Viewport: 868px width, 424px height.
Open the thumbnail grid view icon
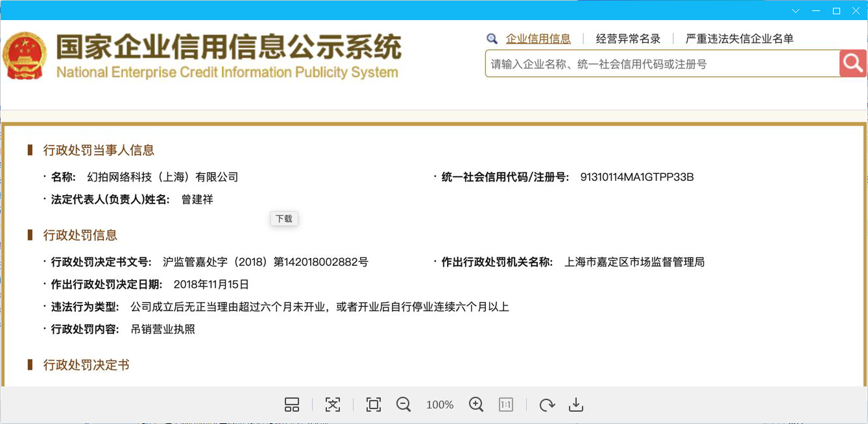click(292, 405)
